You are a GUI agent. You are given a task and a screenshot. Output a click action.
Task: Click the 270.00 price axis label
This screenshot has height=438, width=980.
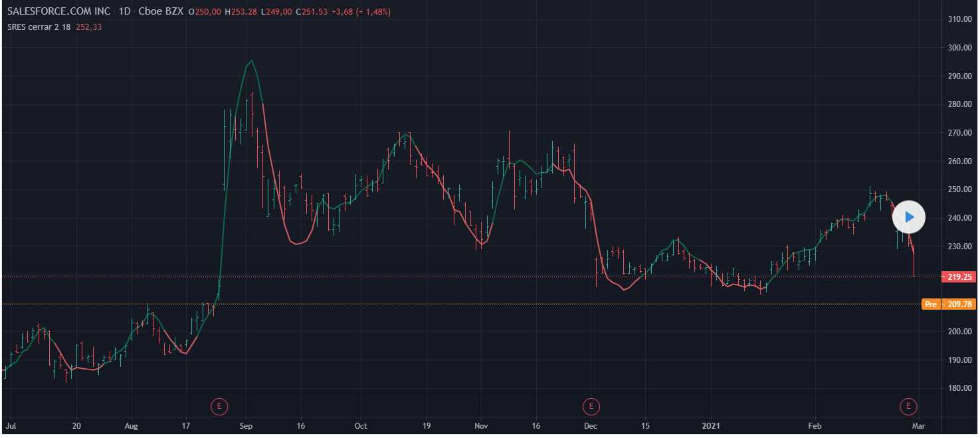point(959,133)
